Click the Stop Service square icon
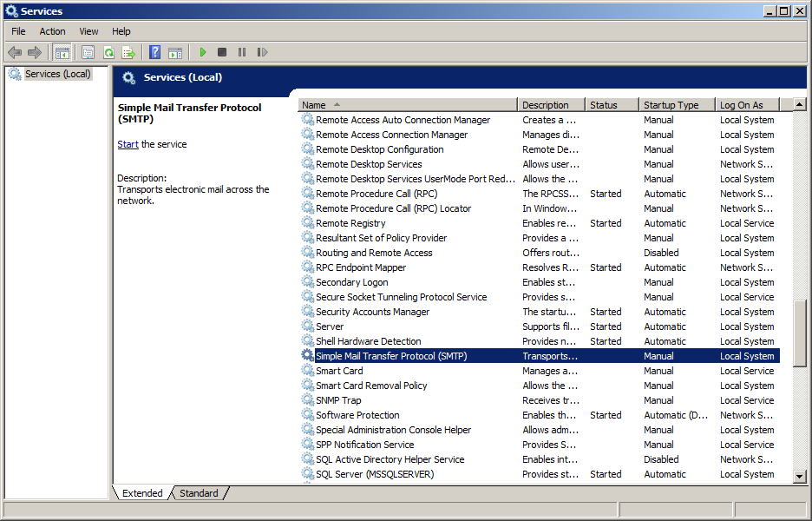 222,53
